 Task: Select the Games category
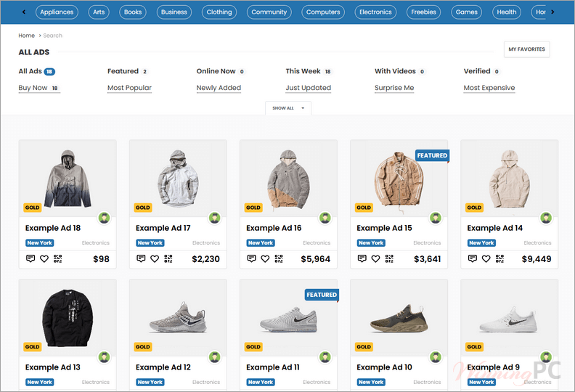tap(466, 12)
